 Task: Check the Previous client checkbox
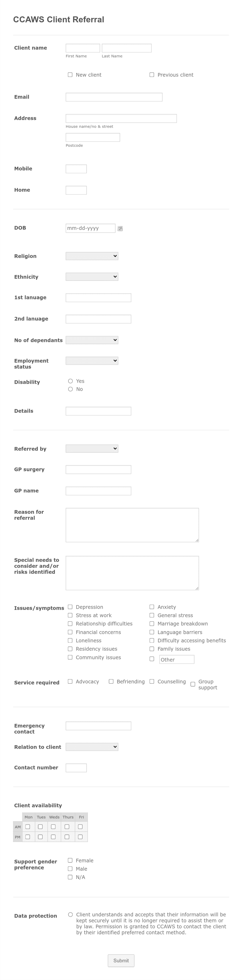pyautogui.click(x=152, y=75)
